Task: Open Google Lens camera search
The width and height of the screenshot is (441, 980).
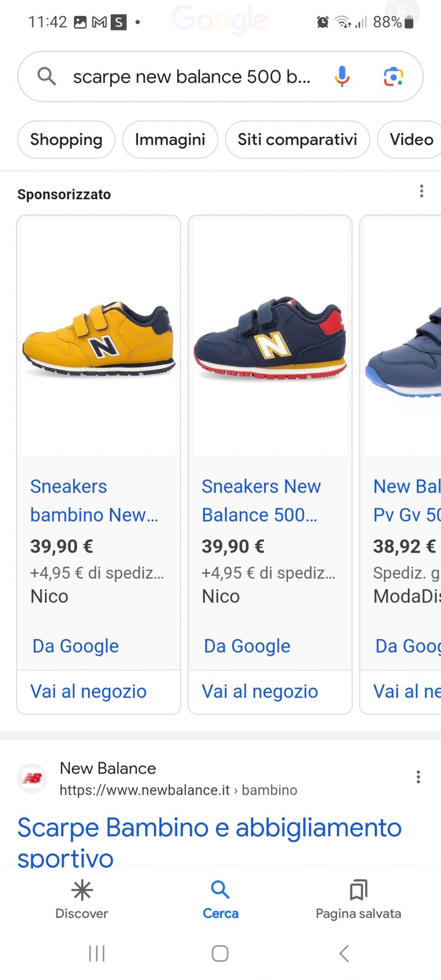Action: click(x=393, y=76)
